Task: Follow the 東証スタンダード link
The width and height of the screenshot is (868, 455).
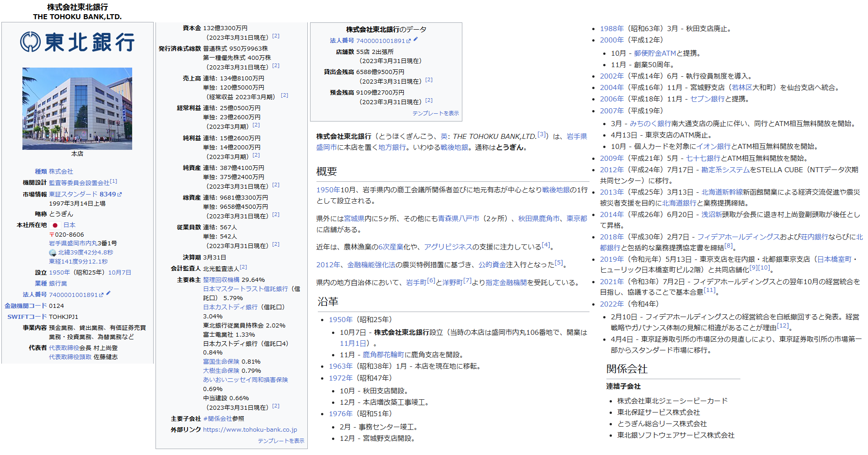Action: [73, 194]
